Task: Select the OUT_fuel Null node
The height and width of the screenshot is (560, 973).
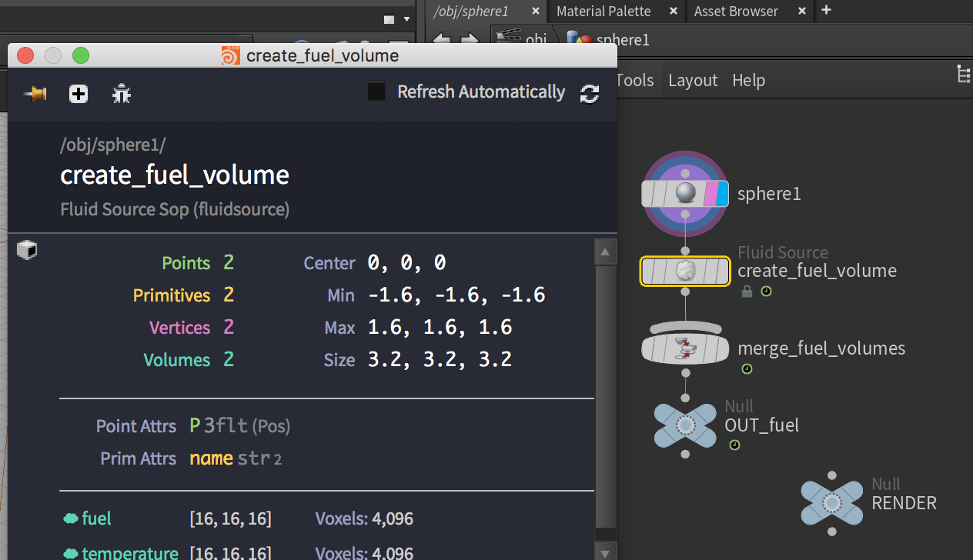Action: [x=684, y=425]
